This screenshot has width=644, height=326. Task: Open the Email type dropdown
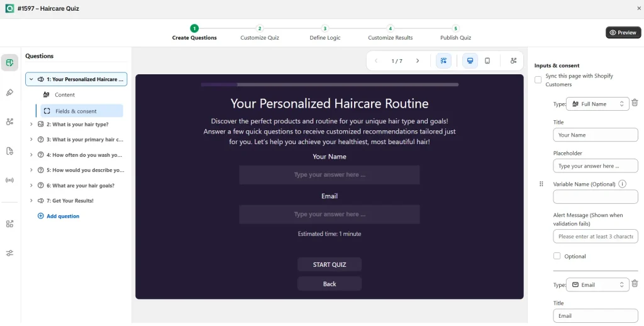(x=597, y=284)
